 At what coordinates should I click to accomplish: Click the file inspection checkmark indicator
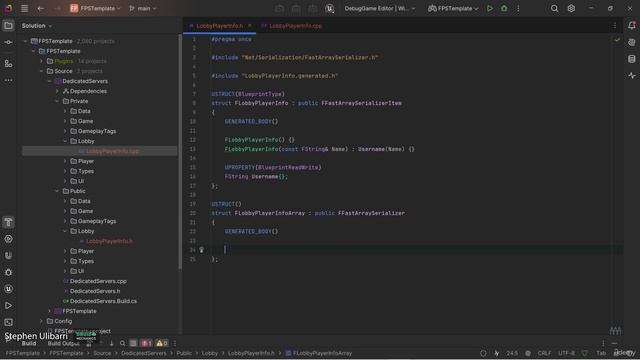coord(617,40)
